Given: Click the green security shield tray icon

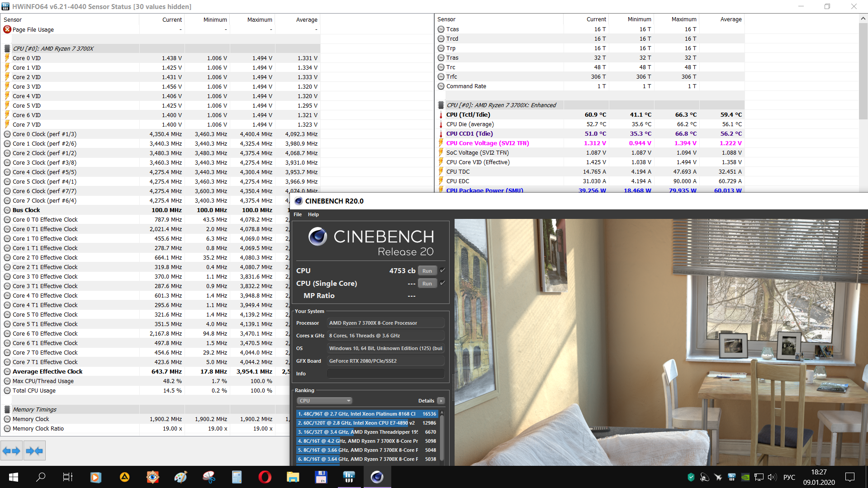Looking at the screenshot, I should click(x=691, y=477).
